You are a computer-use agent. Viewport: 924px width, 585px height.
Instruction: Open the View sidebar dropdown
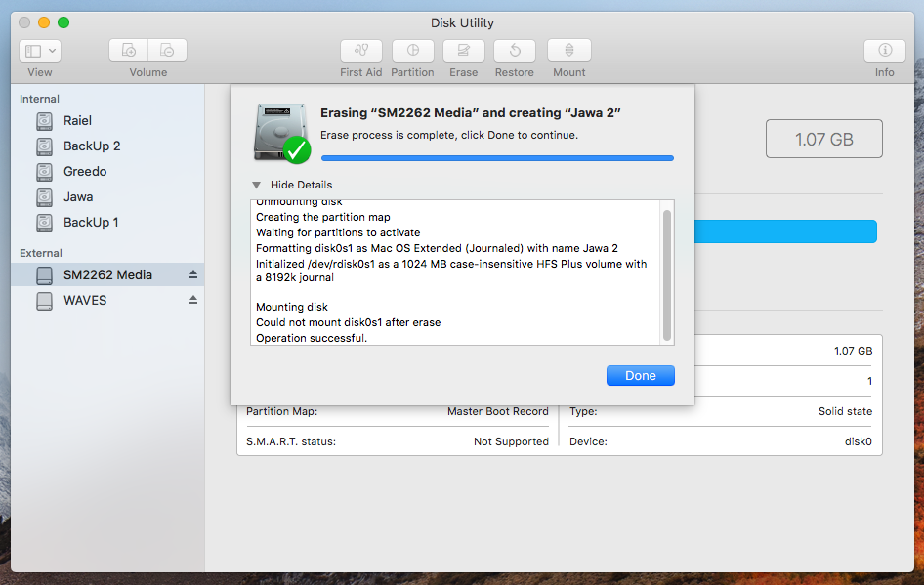pyautogui.click(x=39, y=51)
